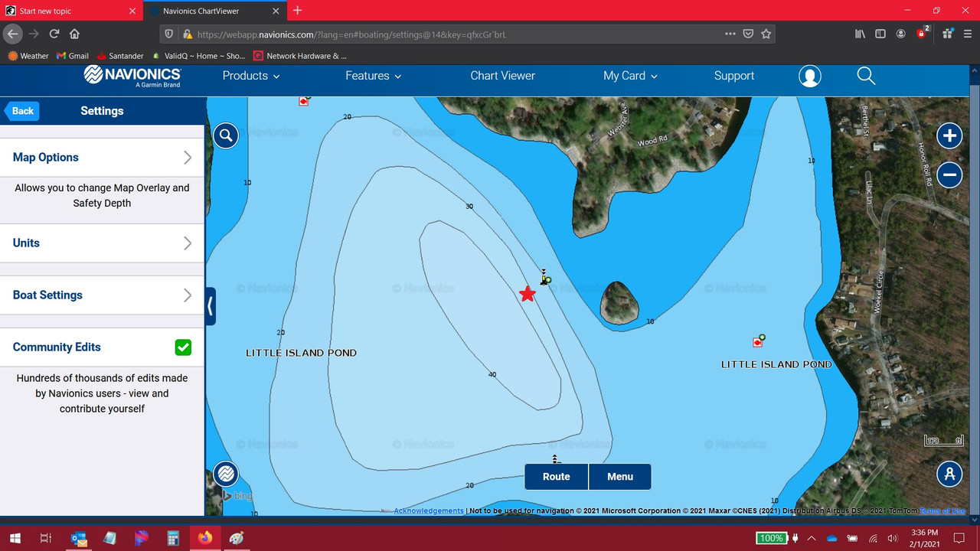Open the Acknowledgements link
Screen dimensions: 980x551
coord(429,510)
